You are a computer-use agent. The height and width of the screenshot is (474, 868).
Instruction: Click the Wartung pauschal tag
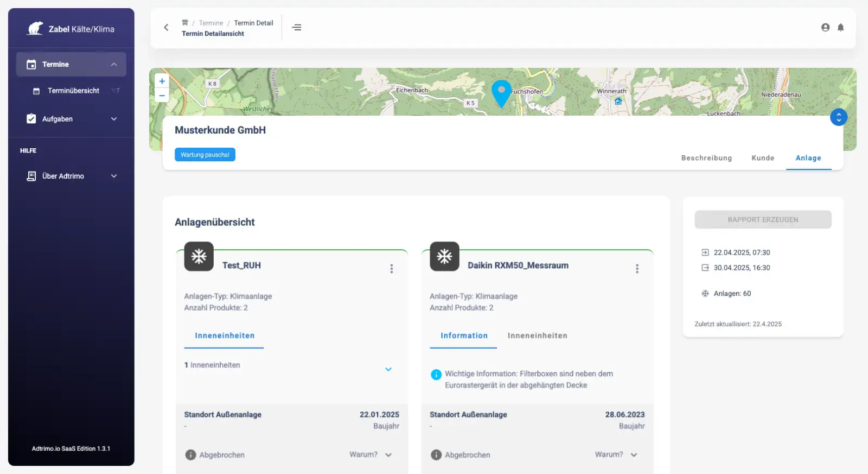tap(205, 155)
